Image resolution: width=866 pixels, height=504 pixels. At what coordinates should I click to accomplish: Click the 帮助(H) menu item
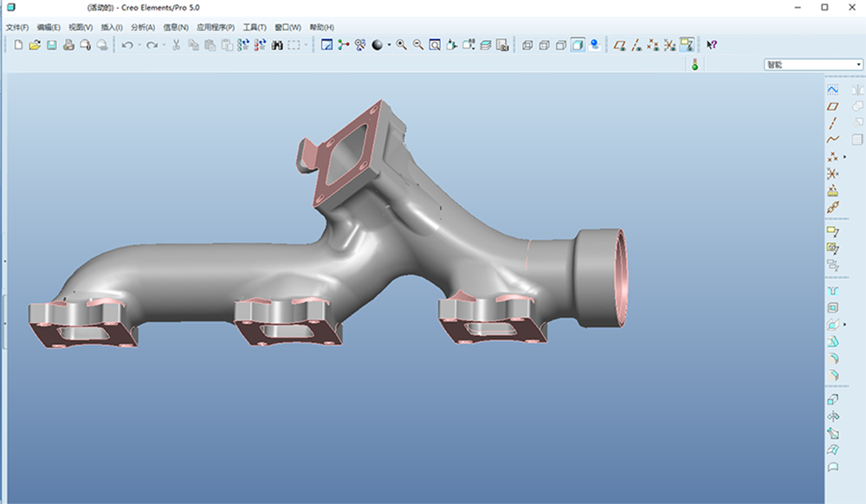(x=321, y=27)
